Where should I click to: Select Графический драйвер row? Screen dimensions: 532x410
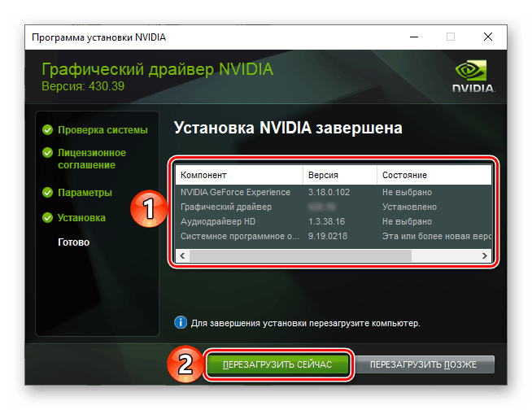click(x=334, y=207)
